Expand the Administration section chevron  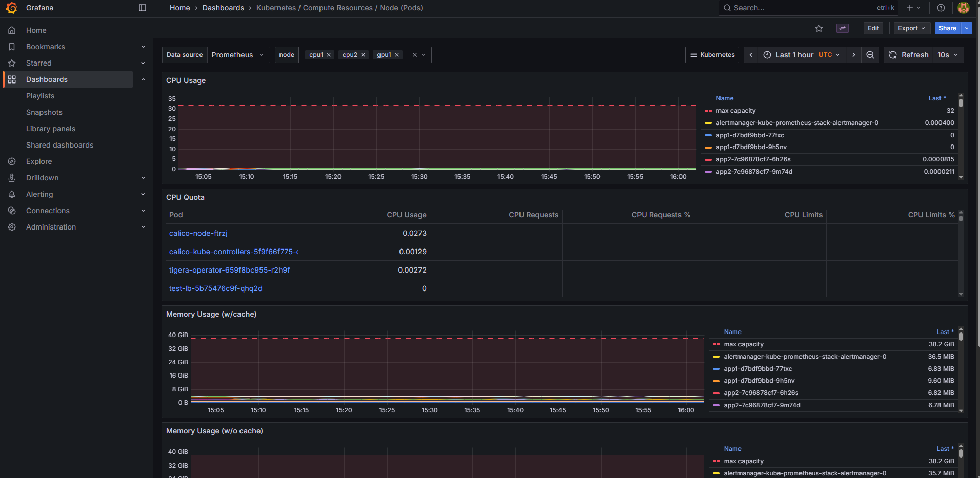pos(143,227)
